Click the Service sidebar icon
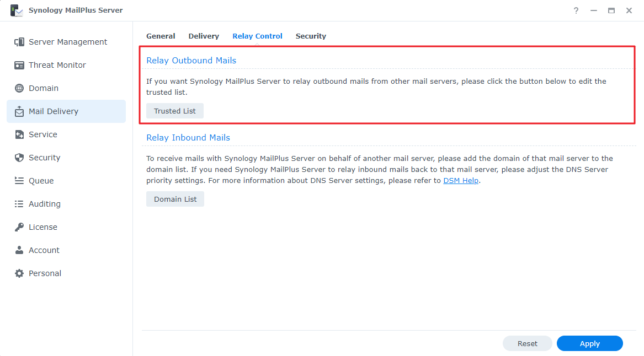Viewport: 644px width, 356px height. [x=19, y=134]
